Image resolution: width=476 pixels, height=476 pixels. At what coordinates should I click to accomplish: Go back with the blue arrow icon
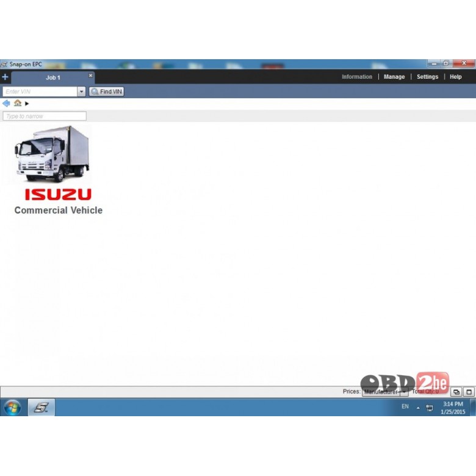6,104
